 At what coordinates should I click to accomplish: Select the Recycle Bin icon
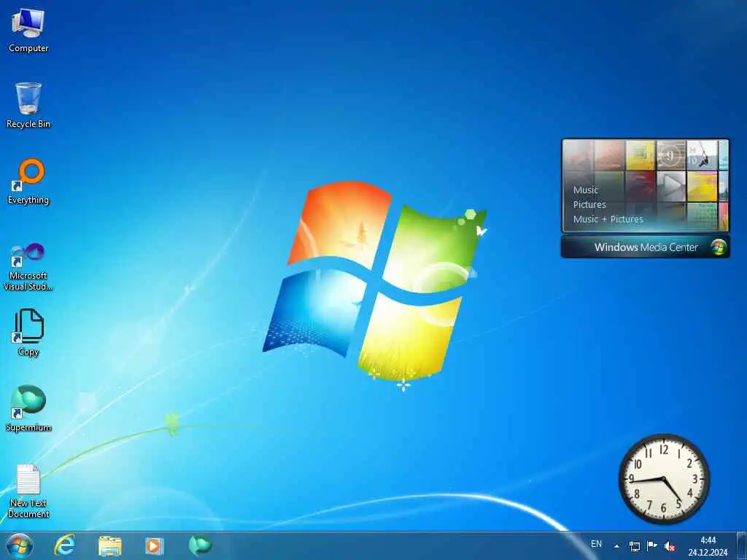click(28, 106)
